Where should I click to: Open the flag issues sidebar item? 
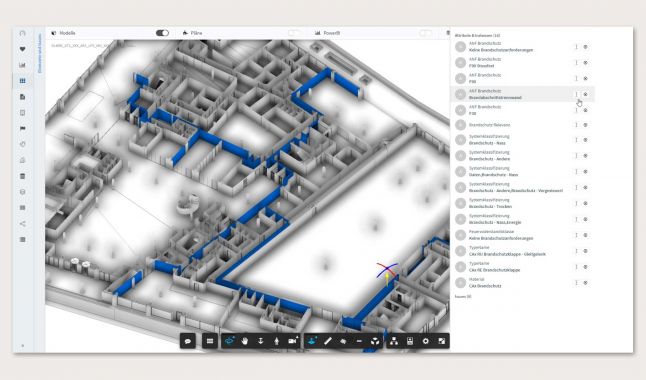(23, 129)
